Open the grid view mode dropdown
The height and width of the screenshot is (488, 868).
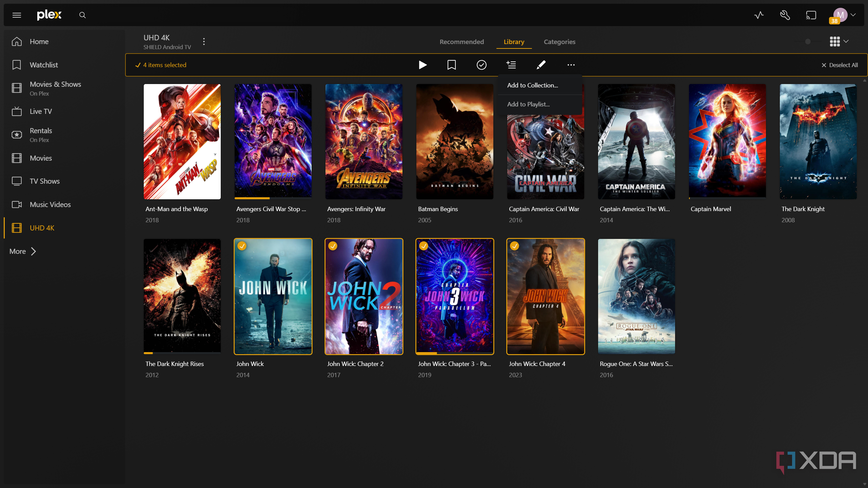click(839, 42)
